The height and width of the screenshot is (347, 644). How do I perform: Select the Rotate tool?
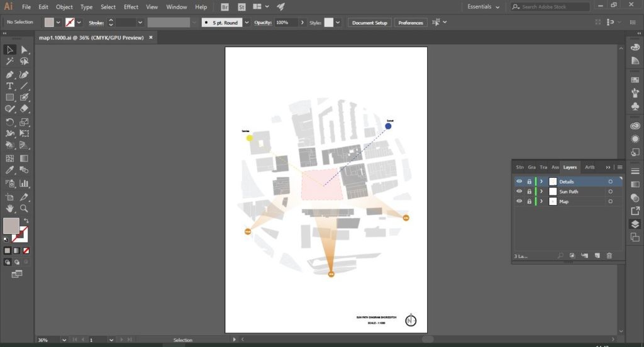pyautogui.click(x=9, y=122)
